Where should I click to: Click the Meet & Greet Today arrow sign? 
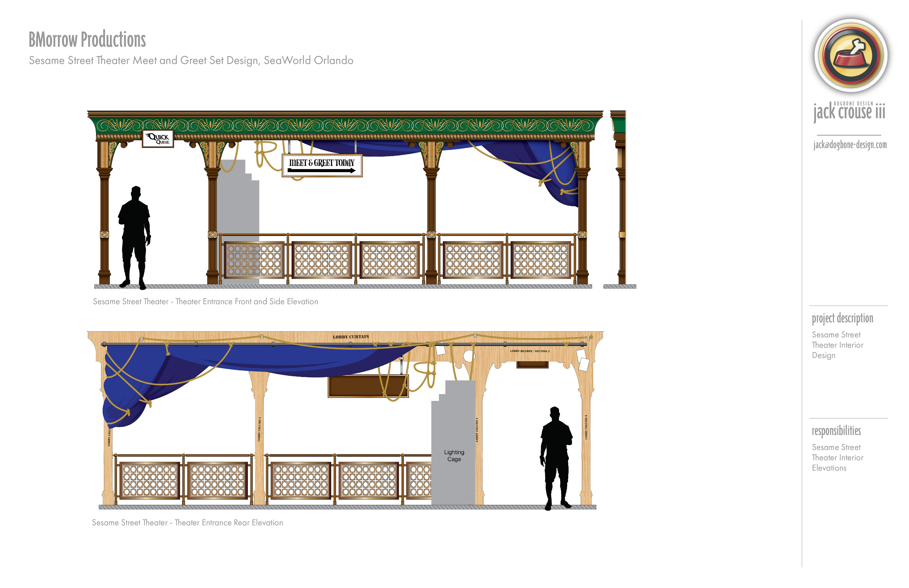click(322, 165)
